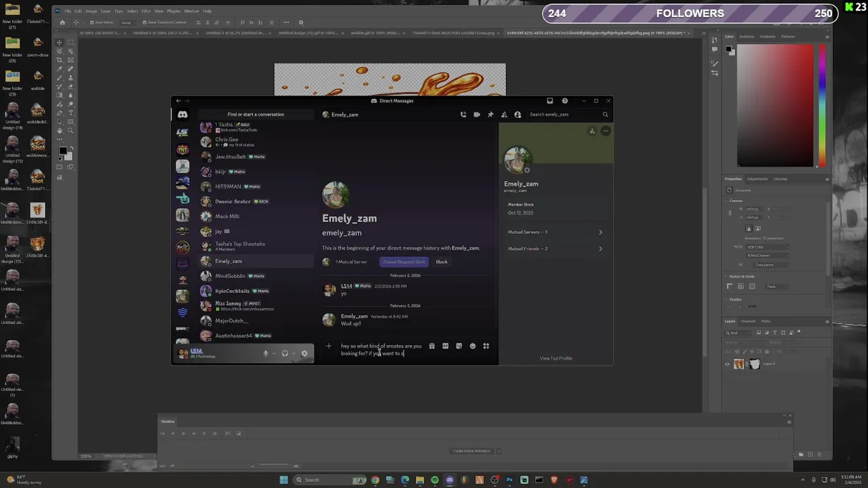The height and width of the screenshot is (488, 868).
Task: Open the Mode RGB Color dropdown
Action: (x=769, y=247)
